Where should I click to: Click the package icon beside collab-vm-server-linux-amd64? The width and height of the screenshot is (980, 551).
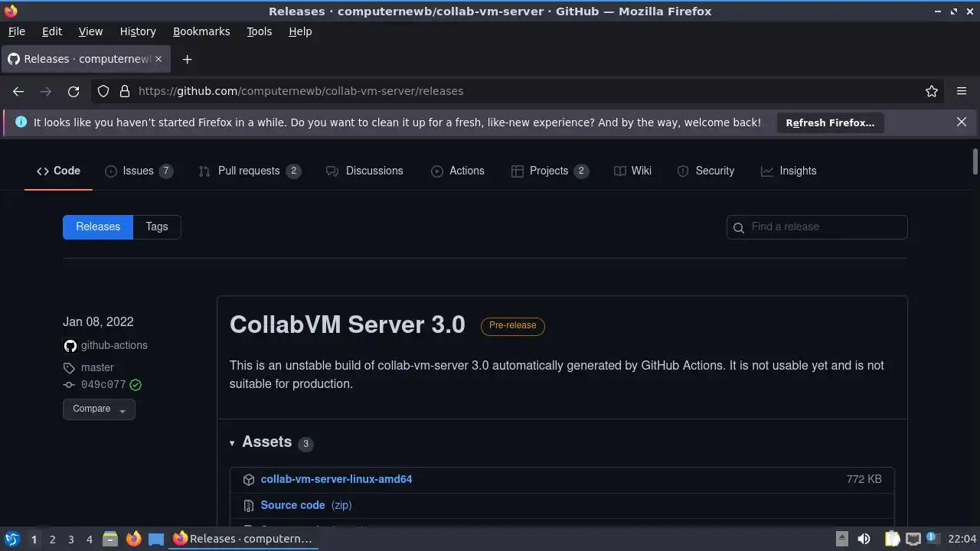[249, 479]
